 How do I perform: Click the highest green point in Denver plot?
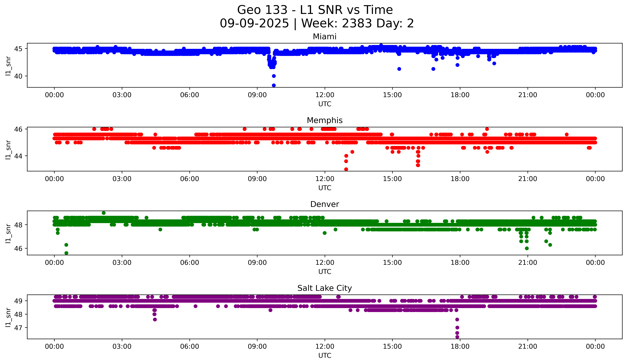coord(104,213)
